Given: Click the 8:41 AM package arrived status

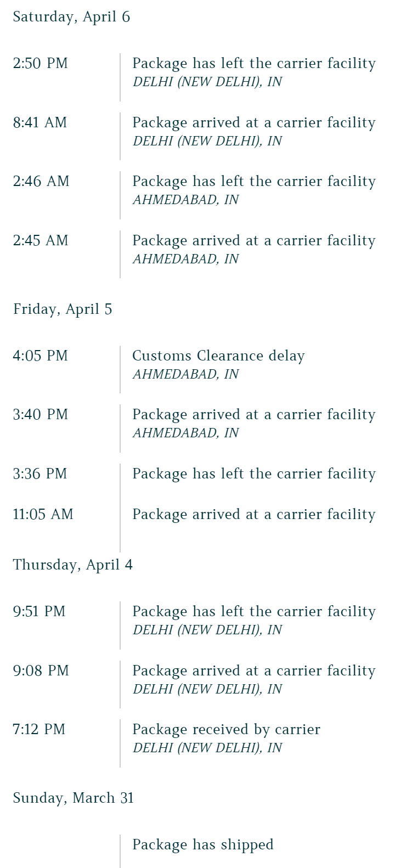Looking at the screenshot, I should pos(253,123).
